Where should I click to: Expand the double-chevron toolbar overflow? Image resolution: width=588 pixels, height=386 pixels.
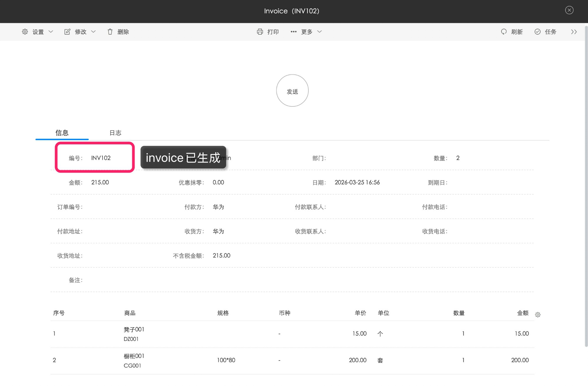(x=574, y=32)
